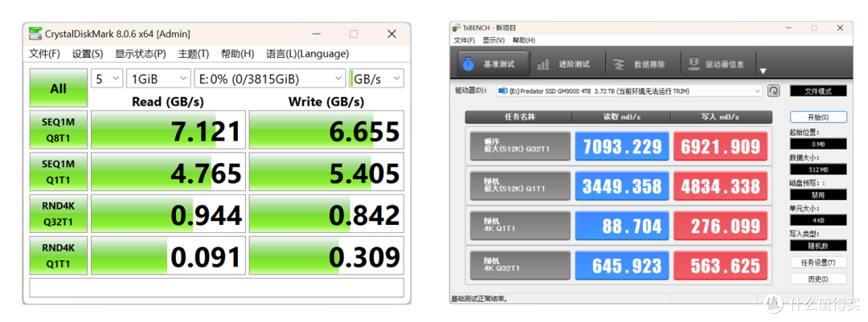Click the 6.655 write result
The image size is (868, 322).
[x=326, y=130]
